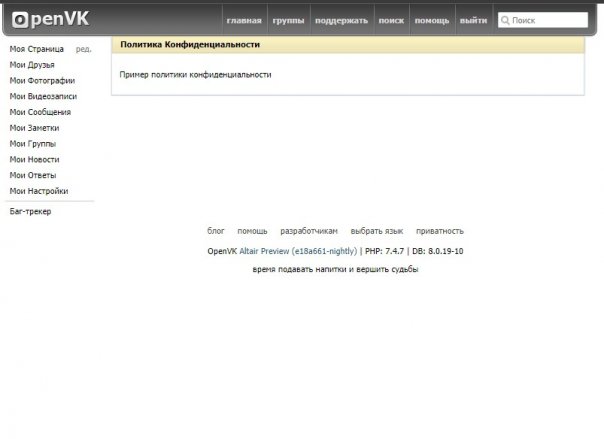Open группы in the top navigation
Viewport: 604px width, 439px height.
pos(289,20)
